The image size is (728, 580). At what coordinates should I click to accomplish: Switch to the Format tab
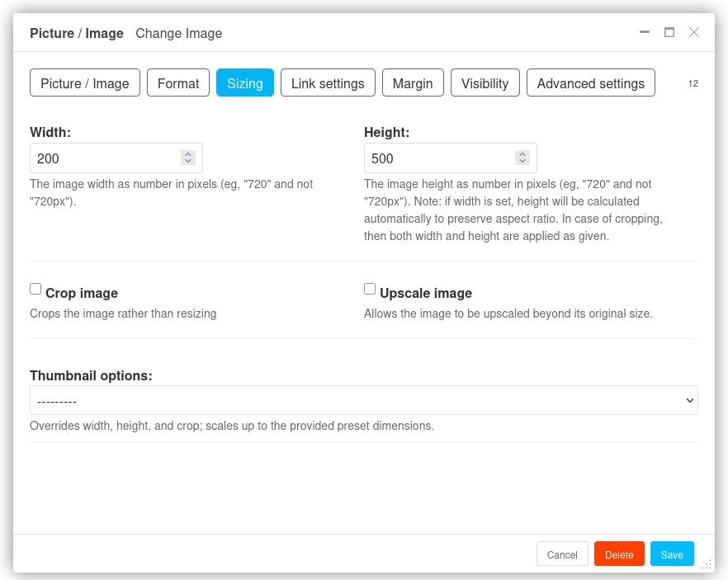(x=178, y=83)
